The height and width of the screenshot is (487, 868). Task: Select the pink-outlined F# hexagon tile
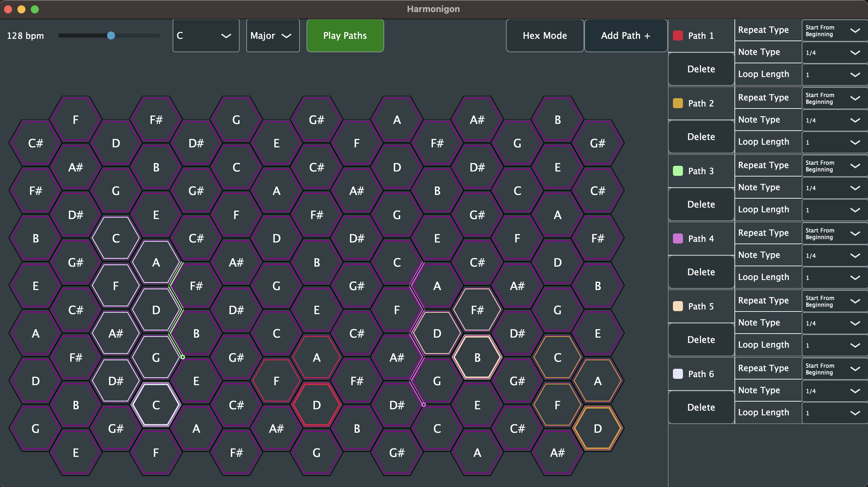(x=477, y=309)
